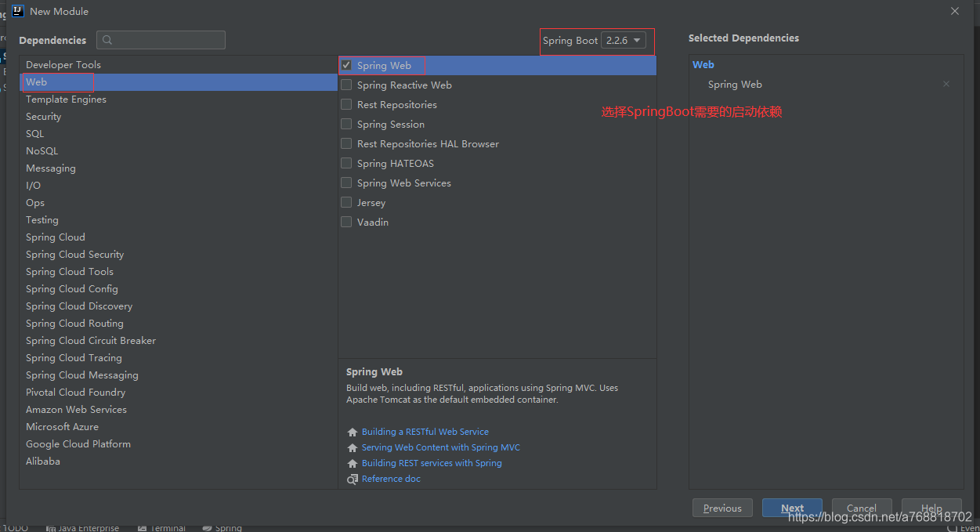
Task: Cancel the New Module dialog
Action: coord(862,508)
